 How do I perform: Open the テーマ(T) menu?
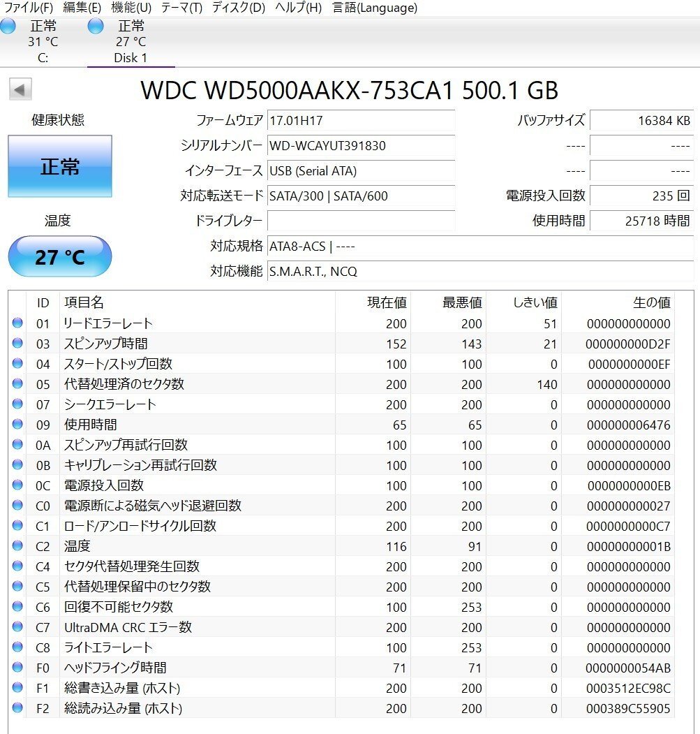(181, 8)
